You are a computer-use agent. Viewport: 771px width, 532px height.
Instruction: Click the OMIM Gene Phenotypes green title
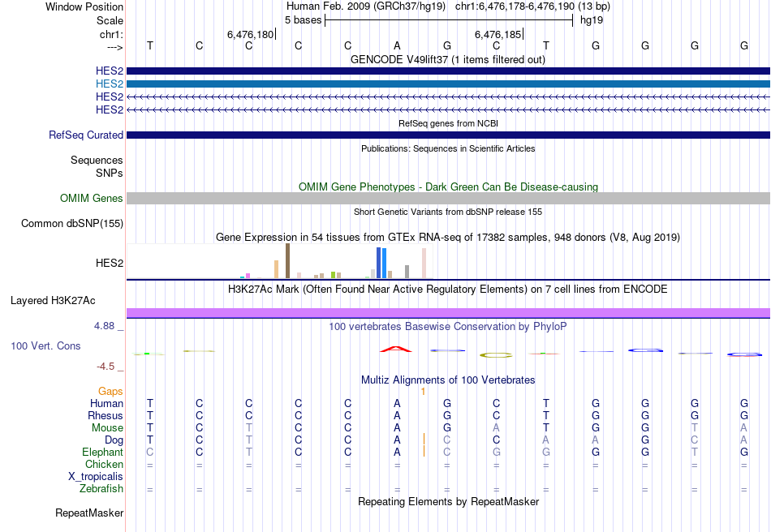click(448, 187)
